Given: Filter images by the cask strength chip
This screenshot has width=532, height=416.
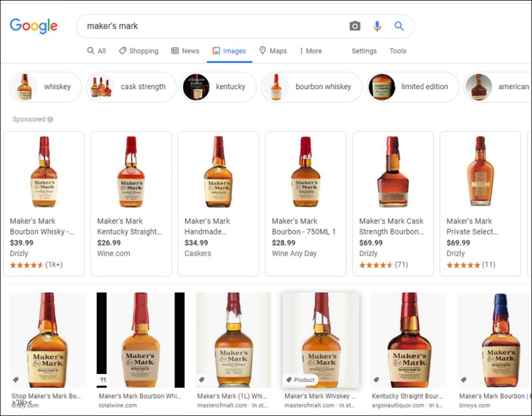Looking at the screenshot, I should 131,87.
